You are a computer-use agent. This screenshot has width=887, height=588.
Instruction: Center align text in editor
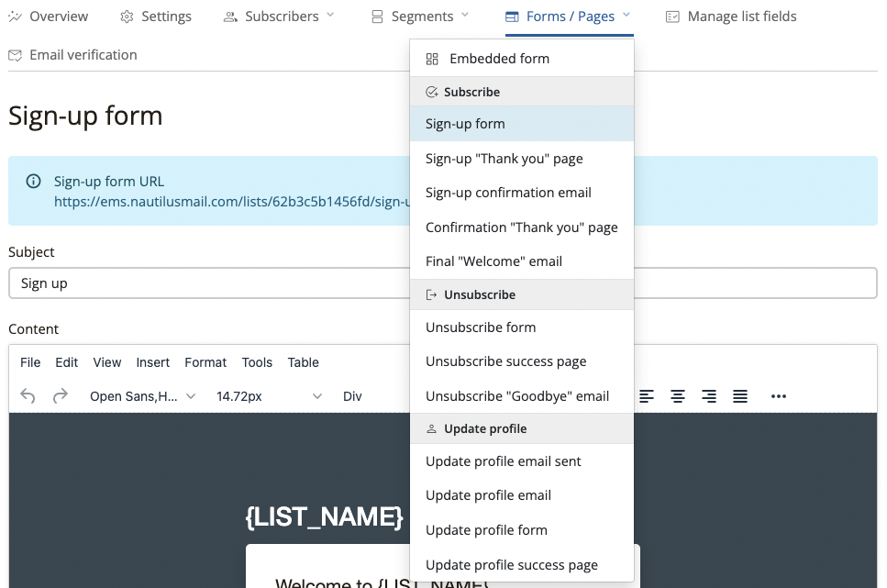point(678,396)
